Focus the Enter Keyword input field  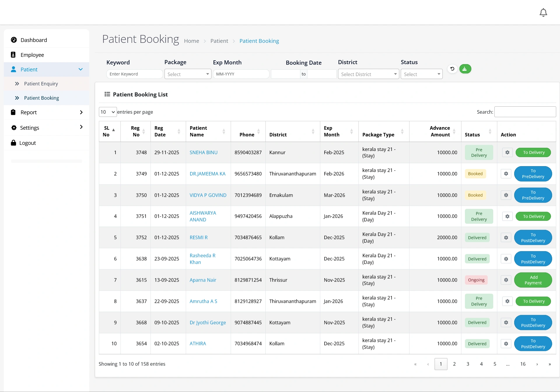click(x=134, y=74)
